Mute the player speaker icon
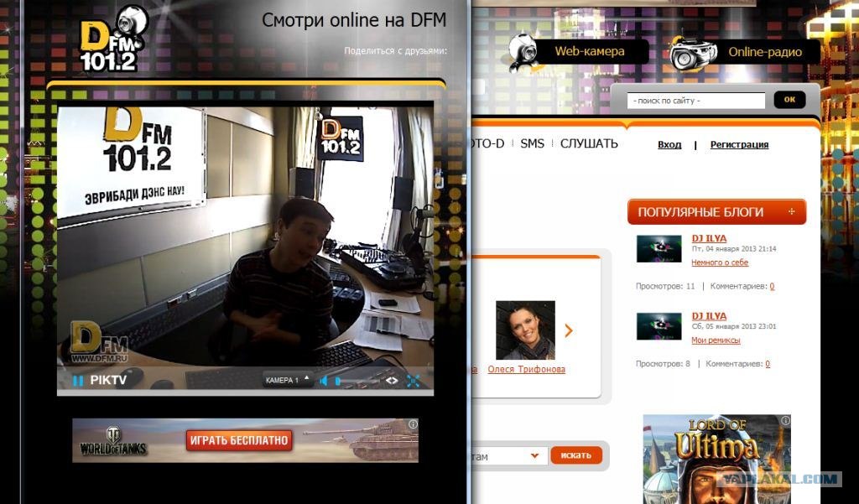Viewport: 859px width, 504px height. [x=324, y=380]
